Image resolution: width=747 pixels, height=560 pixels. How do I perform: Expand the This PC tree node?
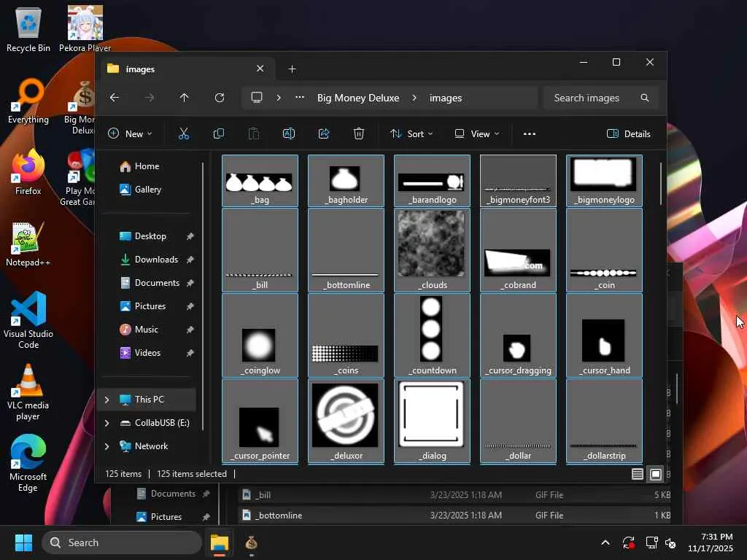[x=107, y=400]
